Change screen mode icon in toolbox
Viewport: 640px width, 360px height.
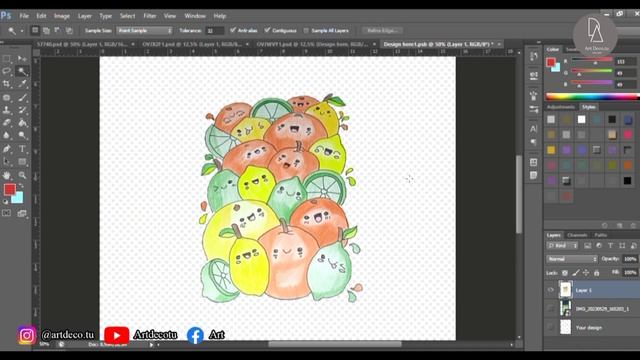tap(22, 213)
